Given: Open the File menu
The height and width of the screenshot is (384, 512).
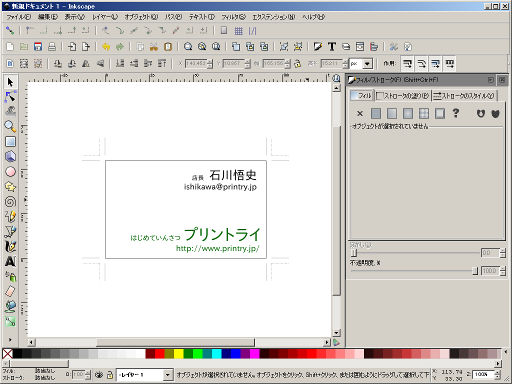Looking at the screenshot, I should click(19, 17).
